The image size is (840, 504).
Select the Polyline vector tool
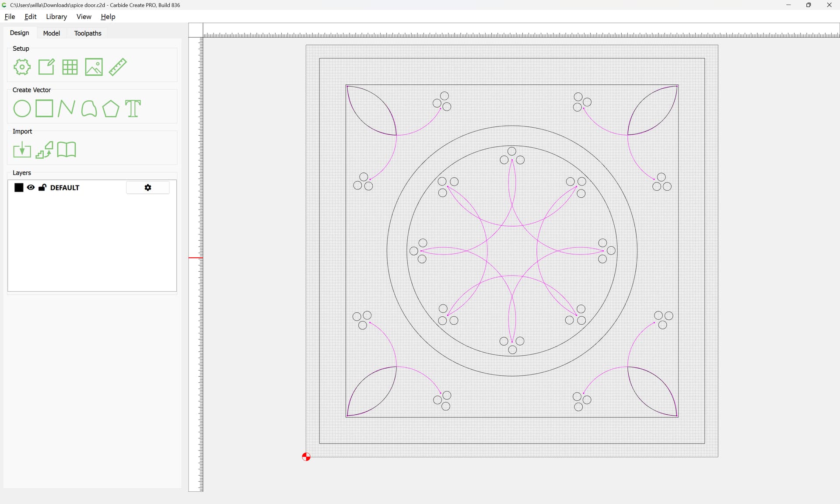[x=66, y=108]
